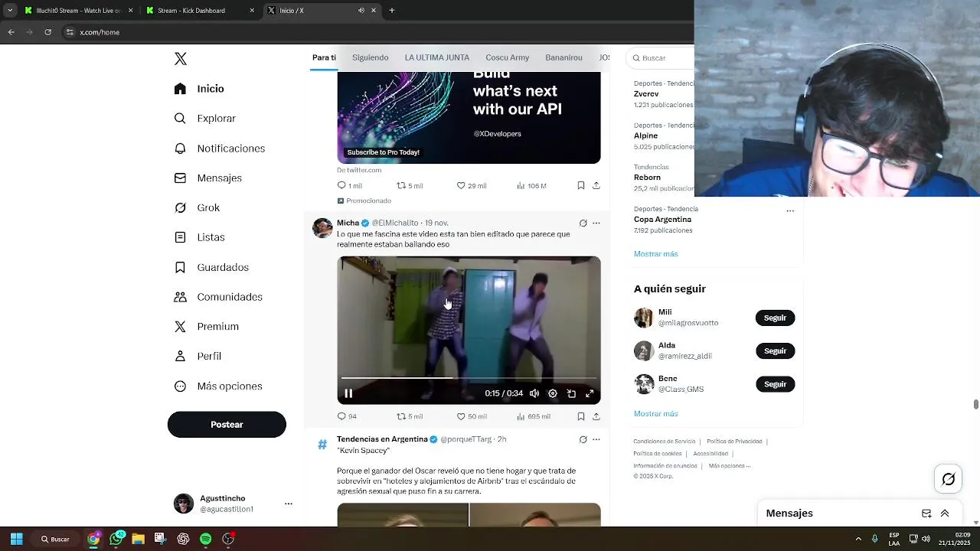Share Micha's post
Viewport: 980px width, 551px height.
click(596, 416)
